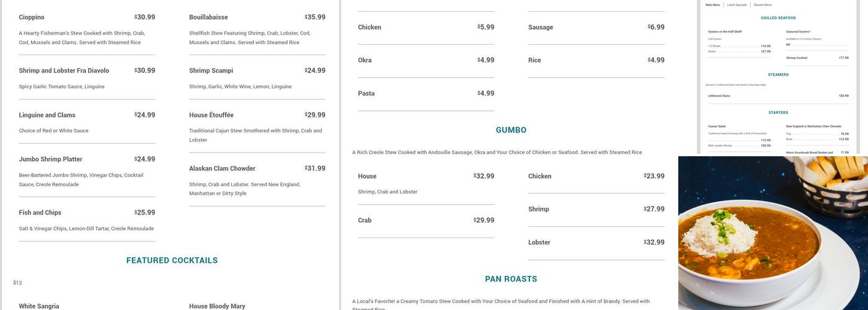Pick the Alaskan Clam Chowder item
This screenshot has height=310, width=868.
pos(222,169)
